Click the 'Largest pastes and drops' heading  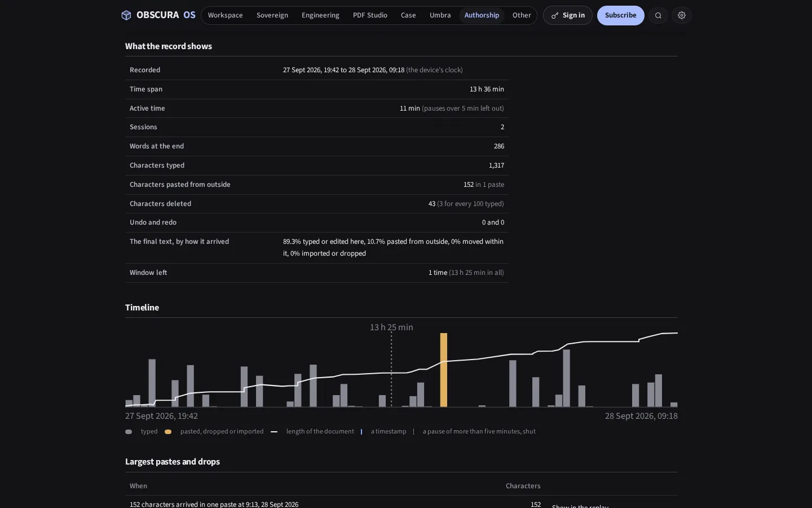pyautogui.click(x=173, y=462)
